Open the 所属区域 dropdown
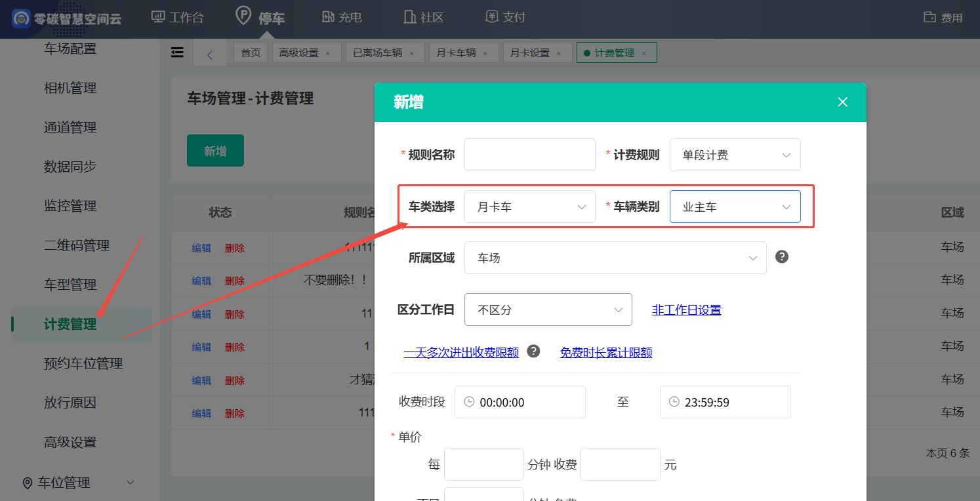The image size is (980, 501). tap(615, 258)
